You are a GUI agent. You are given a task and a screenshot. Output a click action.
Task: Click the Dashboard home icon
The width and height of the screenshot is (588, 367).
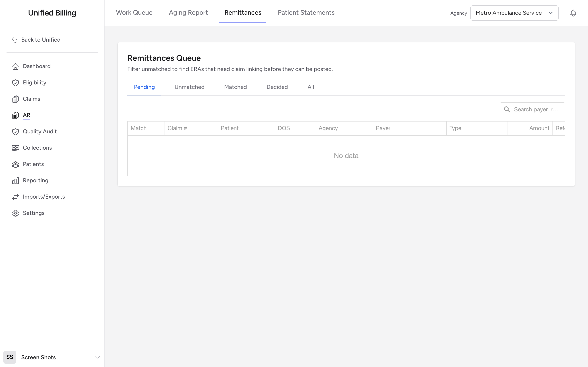15,66
